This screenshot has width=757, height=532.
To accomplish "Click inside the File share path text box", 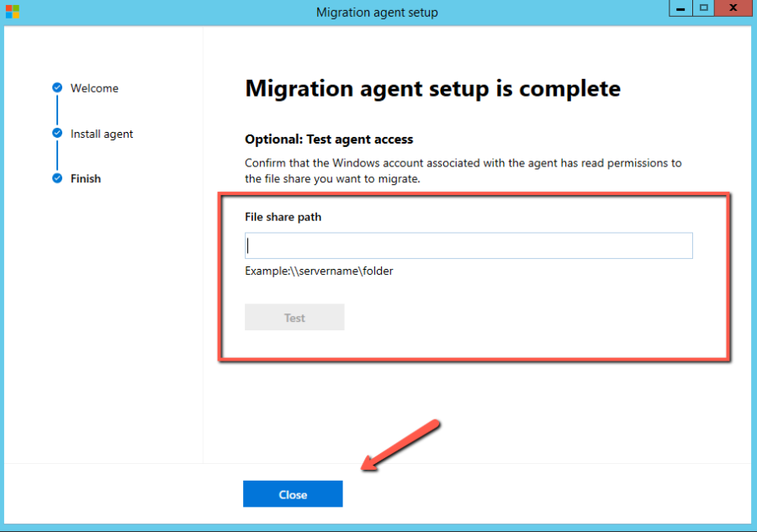I will pyautogui.click(x=468, y=245).
